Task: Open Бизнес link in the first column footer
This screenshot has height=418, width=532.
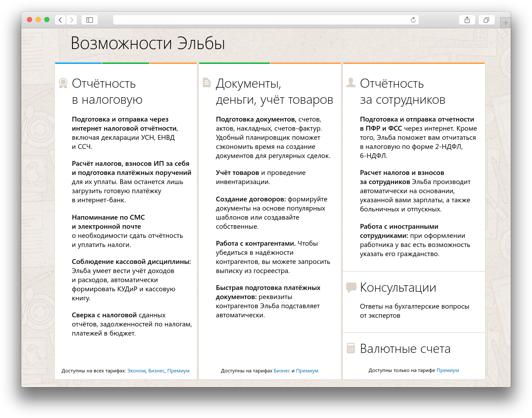Action: pos(156,371)
